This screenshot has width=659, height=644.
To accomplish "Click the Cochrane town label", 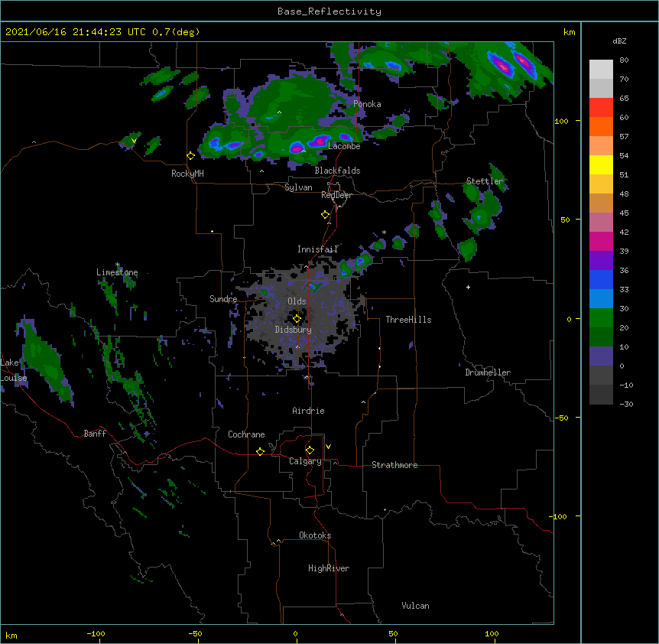I will click(246, 434).
